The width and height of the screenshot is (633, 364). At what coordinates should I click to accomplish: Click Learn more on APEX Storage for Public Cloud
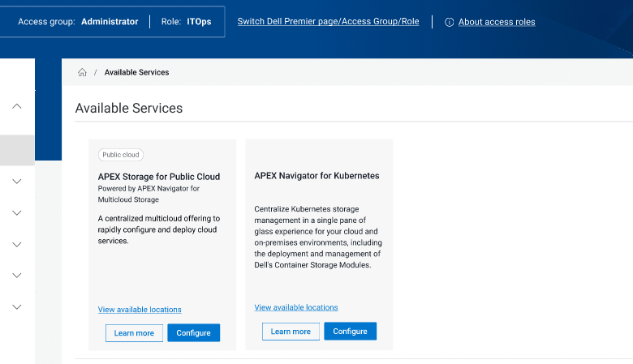coord(134,333)
